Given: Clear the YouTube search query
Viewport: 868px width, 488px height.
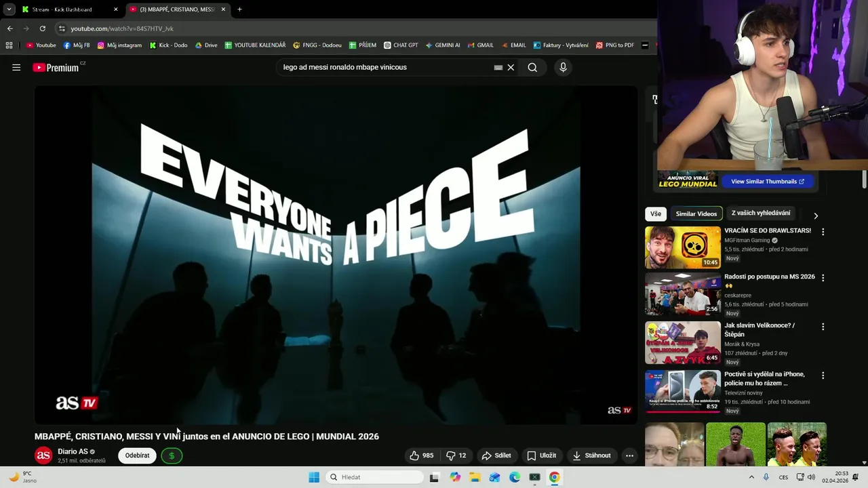Looking at the screenshot, I should coord(511,67).
